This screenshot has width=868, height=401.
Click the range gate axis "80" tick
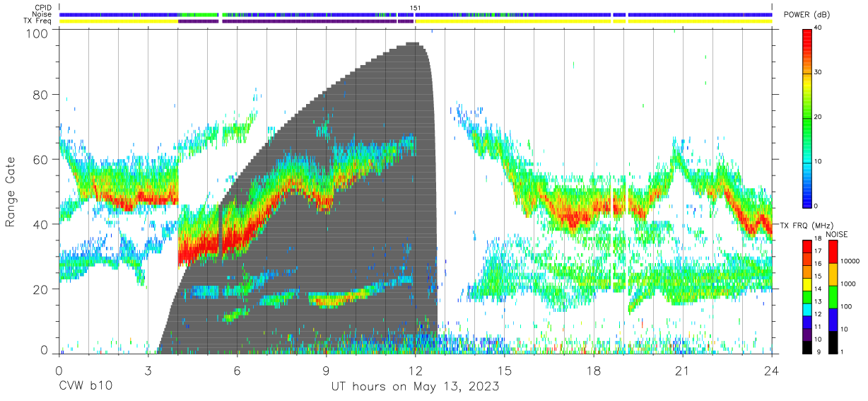click(x=41, y=95)
